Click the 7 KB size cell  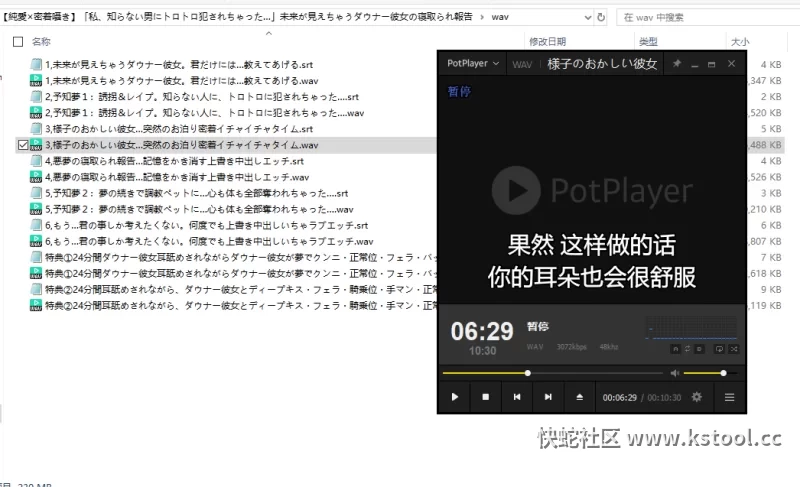(771, 258)
